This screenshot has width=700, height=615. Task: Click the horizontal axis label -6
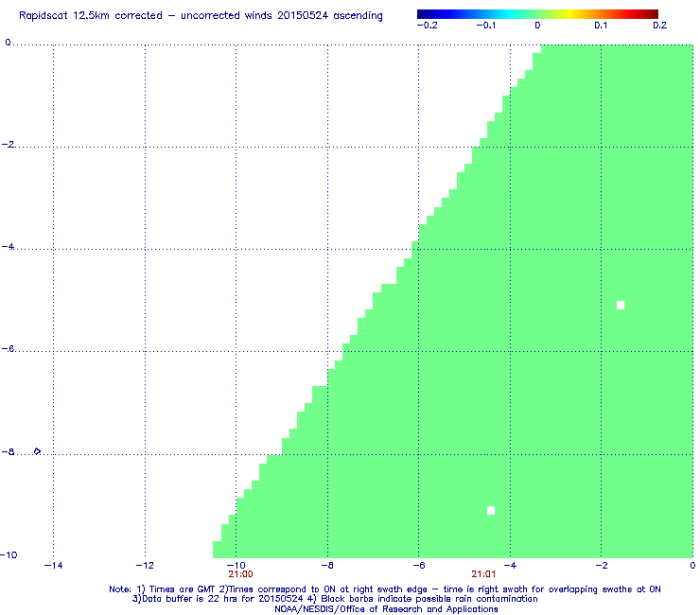(419, 566)
